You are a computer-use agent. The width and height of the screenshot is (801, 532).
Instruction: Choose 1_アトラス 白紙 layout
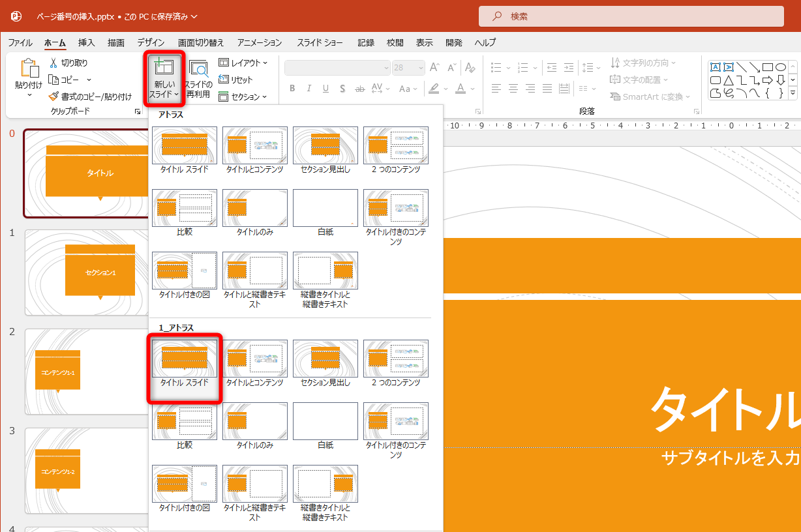tap(325, 426)
